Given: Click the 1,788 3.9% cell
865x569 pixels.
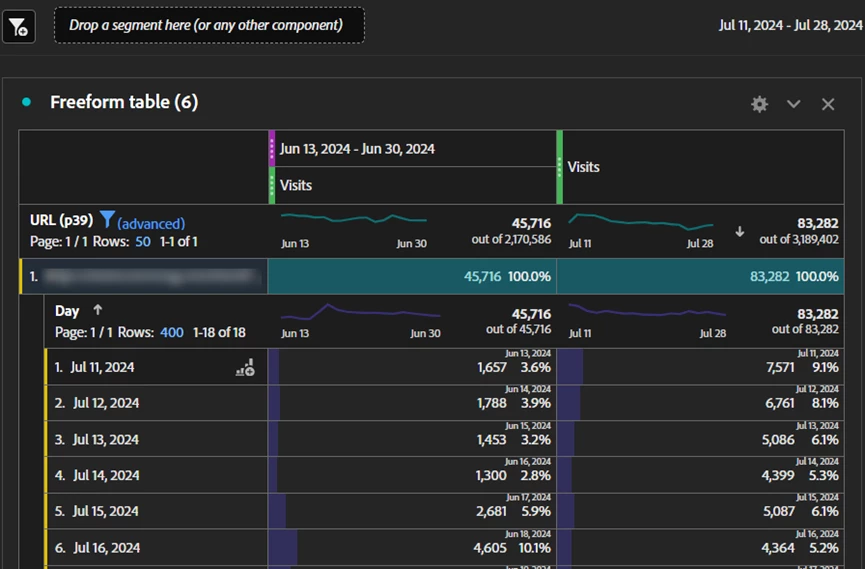Looking at the screenshot, I should point(412,403).
